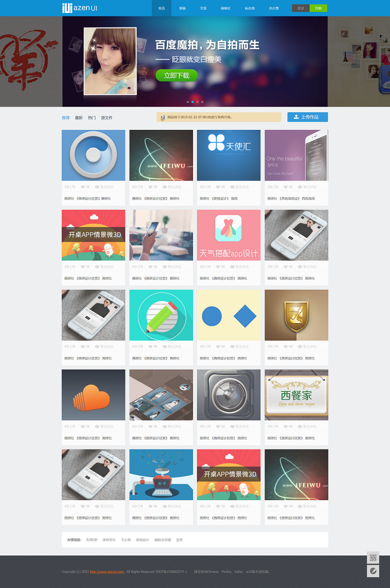The width and height of the screenshot is (390, 588).
Task: Click the green 注册 register button
Action: click(x=318, y=8)
